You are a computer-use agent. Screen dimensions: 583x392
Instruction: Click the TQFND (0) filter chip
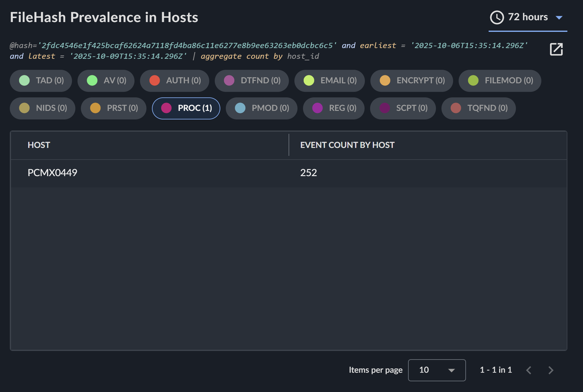(x=479, y=108)
